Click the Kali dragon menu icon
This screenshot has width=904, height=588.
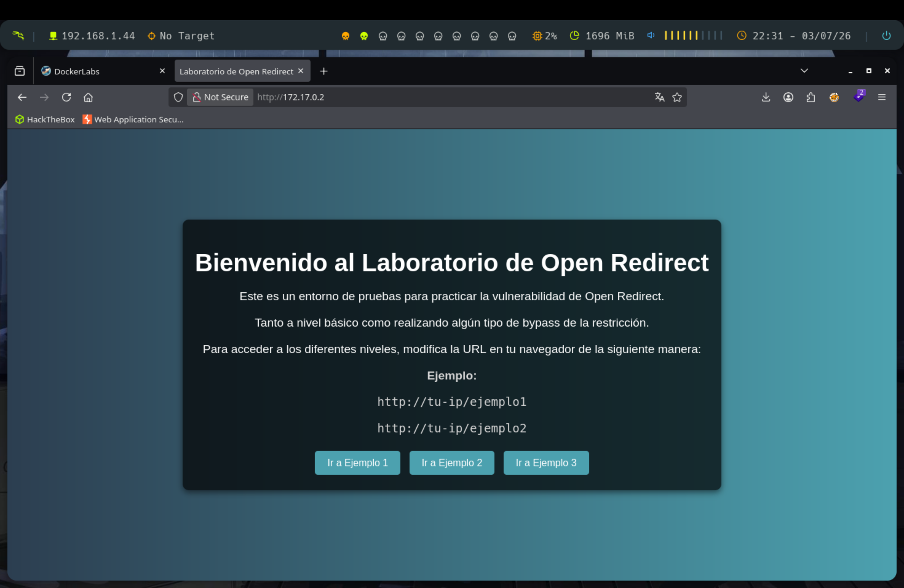click(18, 36)
